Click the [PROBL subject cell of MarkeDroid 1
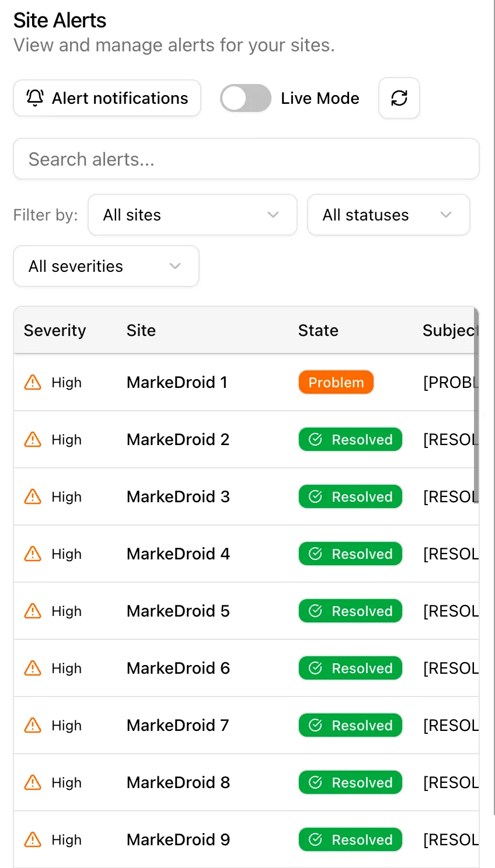Image resolution: width=495 pixels, height=868 pixels. coord(451,382)
